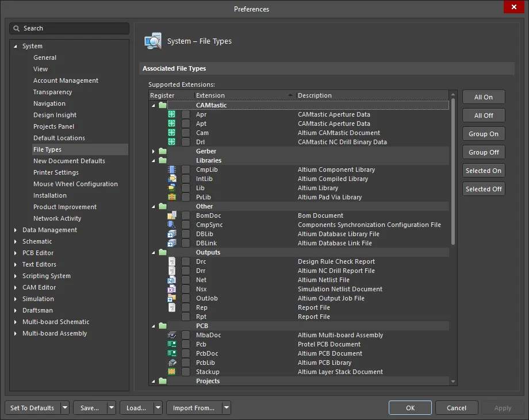529x420 pixels.
Task: Click the DBLink database link icon
Action: point(172,243)
